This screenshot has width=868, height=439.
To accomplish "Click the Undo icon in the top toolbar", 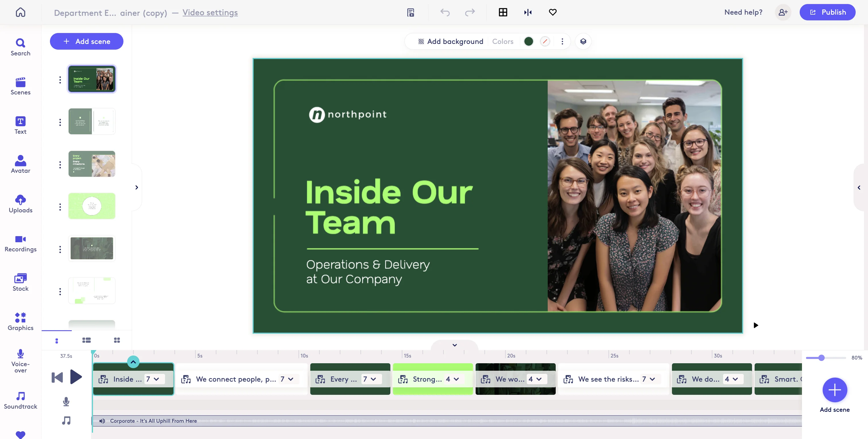I will tap(445, 12).
